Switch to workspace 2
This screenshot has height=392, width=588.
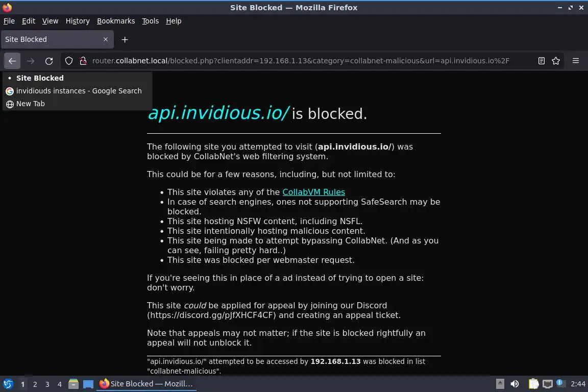[35, 384]
